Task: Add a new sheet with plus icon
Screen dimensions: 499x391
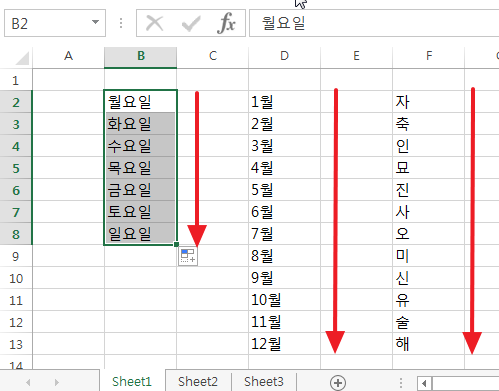Action: tap(338, 382)
